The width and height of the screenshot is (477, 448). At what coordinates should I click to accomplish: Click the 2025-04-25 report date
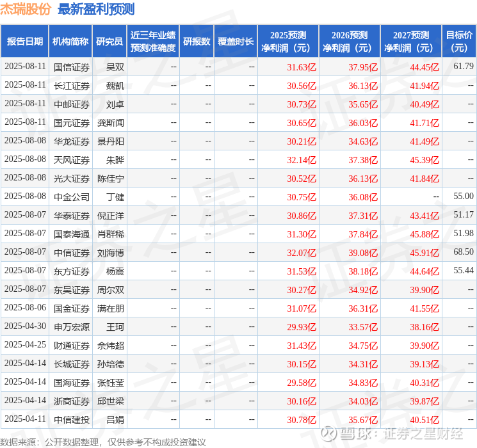[x=25, y=344]
